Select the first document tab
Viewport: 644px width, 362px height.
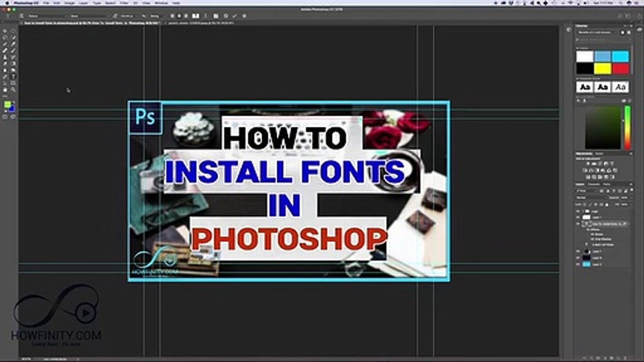click(x=92, y=23)
